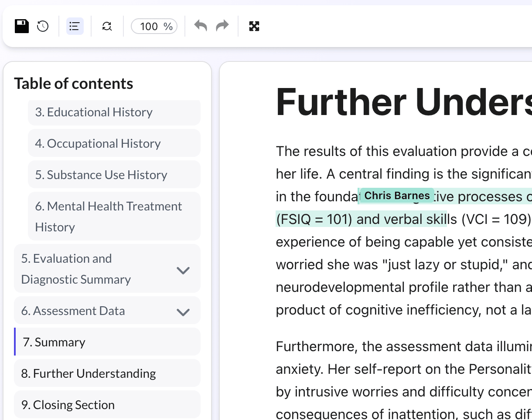The width and height of the screenshot is (532, 420).
Task: Refresh the document with the sync icon
Action: tap(106, 26)
